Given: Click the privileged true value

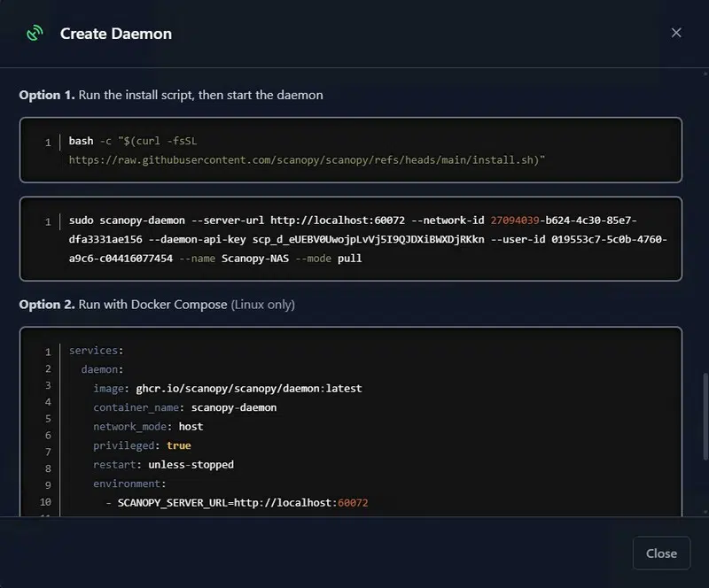Looking at the screenshot, I should point(178,445).
